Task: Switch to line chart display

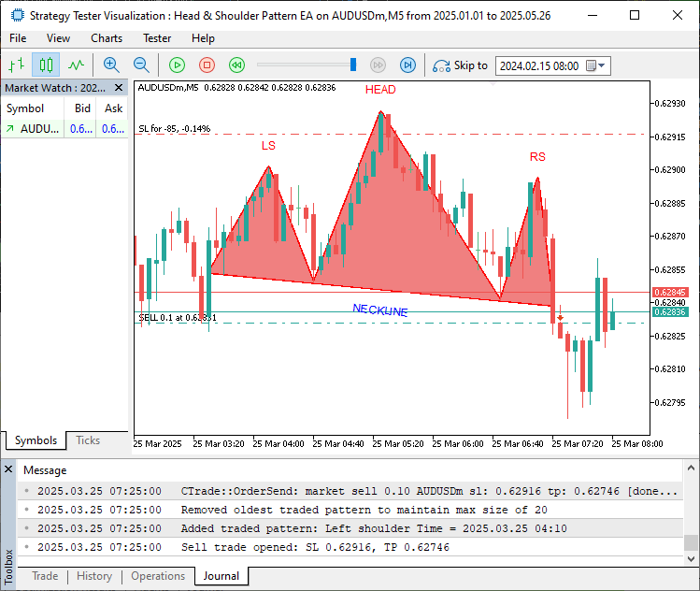Action: pos(76,65)
